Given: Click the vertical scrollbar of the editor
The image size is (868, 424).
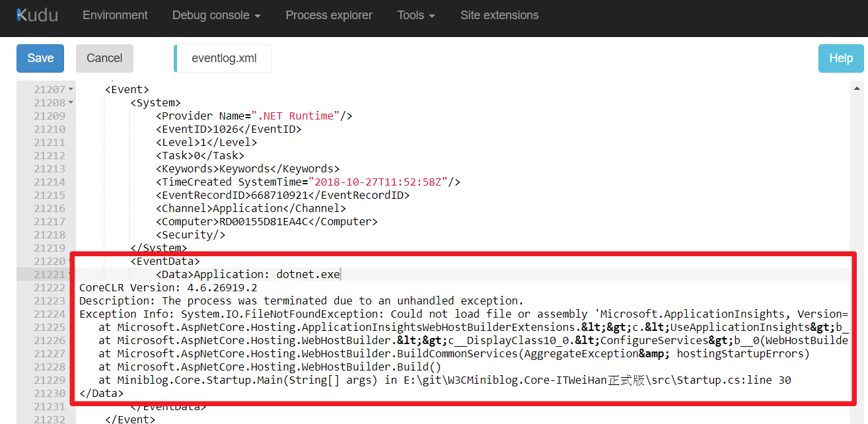Looking at the screenshot, I should [855, 251].
